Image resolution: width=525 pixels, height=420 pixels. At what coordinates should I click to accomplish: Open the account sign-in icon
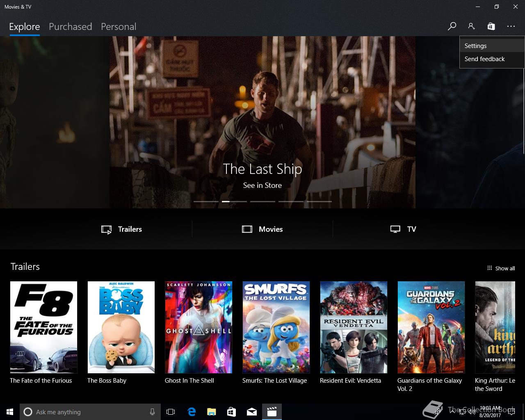click(x=471, y=26)
